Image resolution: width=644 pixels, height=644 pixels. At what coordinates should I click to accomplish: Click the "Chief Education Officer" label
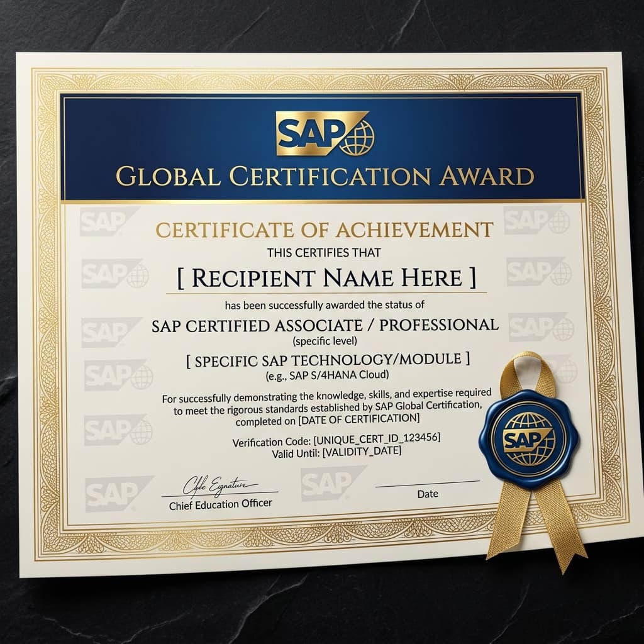[x=221, y=504]
